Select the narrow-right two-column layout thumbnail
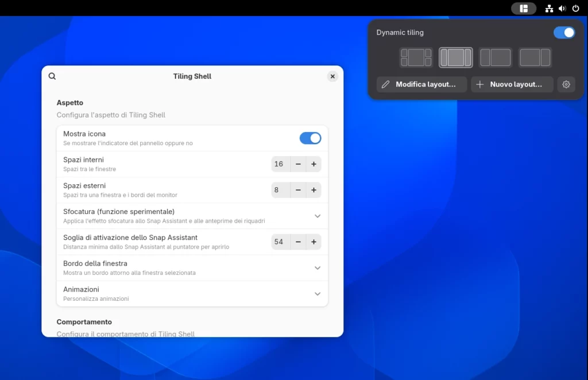 pos(535,57)
